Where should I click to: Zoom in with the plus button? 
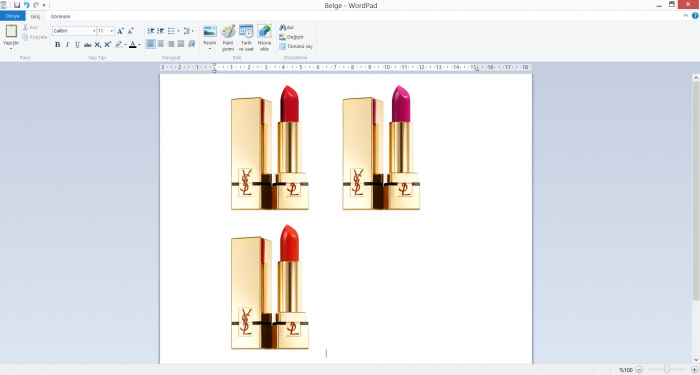click(x=694, y=370)
